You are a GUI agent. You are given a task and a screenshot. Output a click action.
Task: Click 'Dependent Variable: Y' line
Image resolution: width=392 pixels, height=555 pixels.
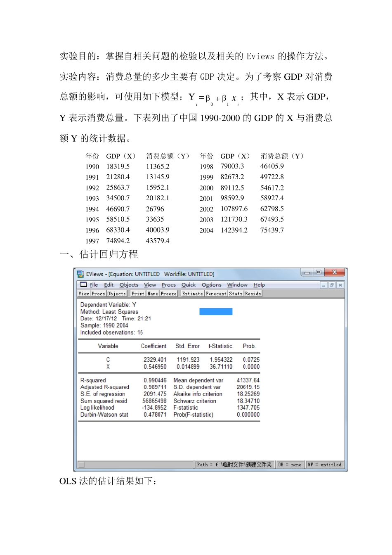(108, 305)
